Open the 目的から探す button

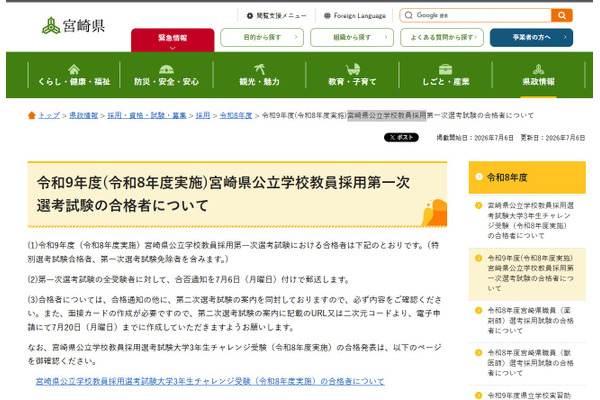[262, 37]
